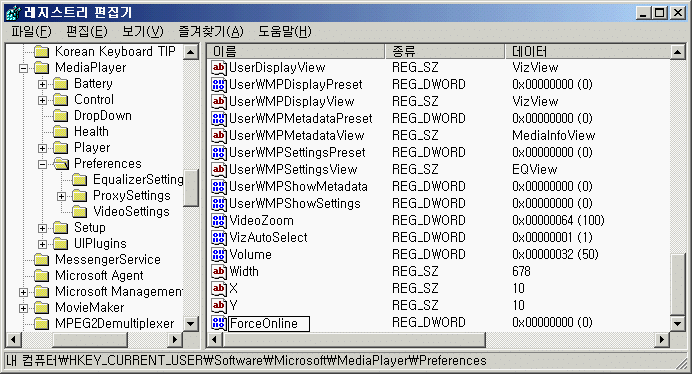Click the Width string value icon
692x374 pixels.
[219, 272]
